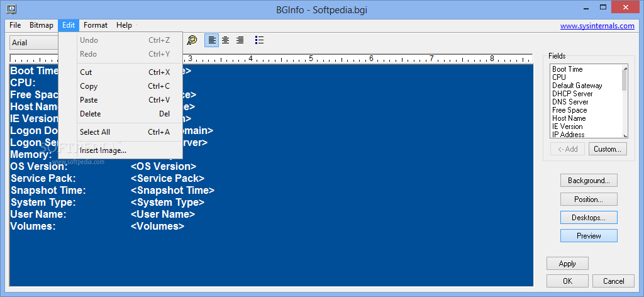This screenshot has width=644, height=297.
Task: Select IP Address in the Fields list
Action: (568, 134)
